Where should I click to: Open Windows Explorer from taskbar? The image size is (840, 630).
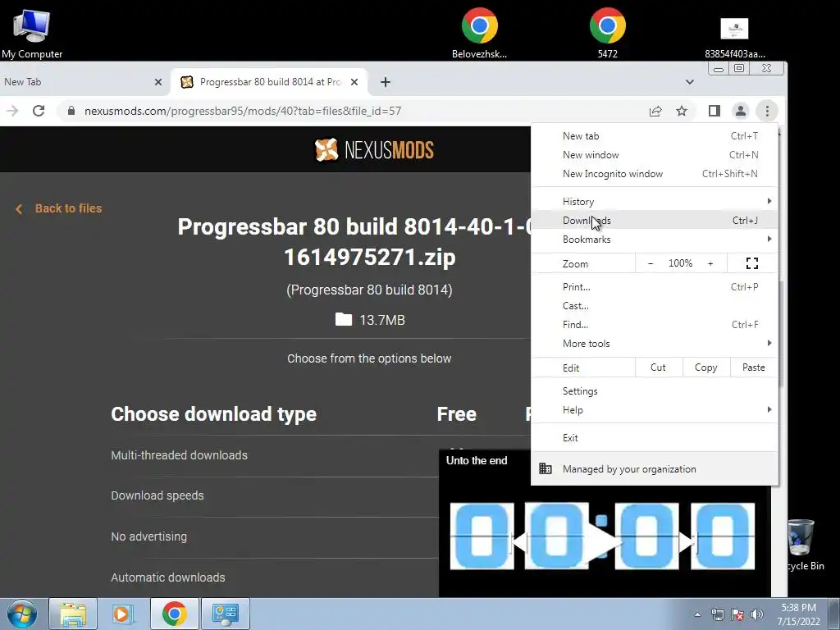(73, 614)
